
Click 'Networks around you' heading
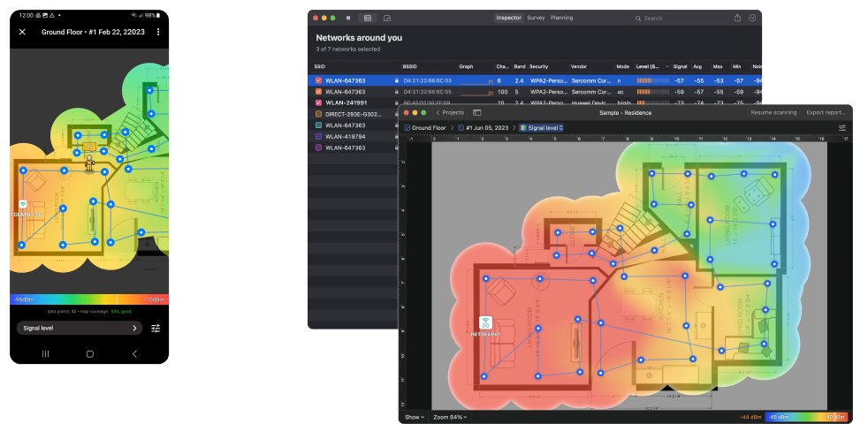pyautogui.click(x=359, y=38)
